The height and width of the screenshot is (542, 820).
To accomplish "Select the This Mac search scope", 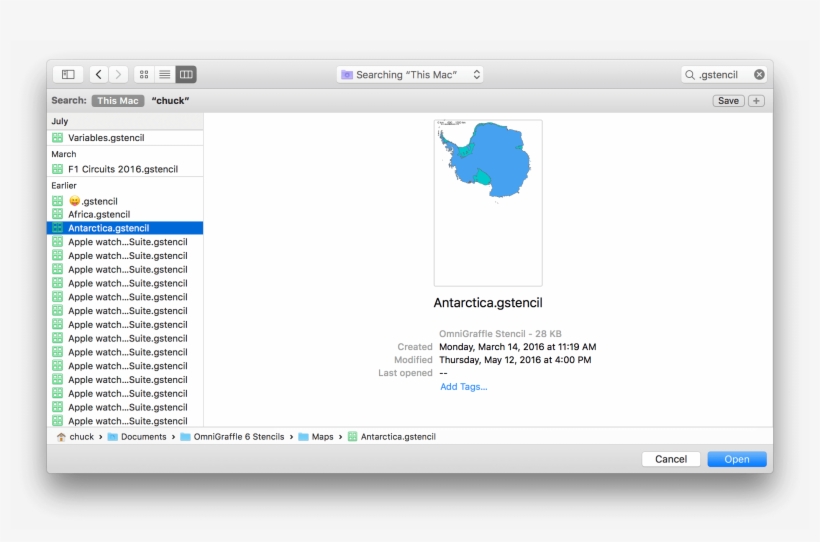I will (118, 100).
